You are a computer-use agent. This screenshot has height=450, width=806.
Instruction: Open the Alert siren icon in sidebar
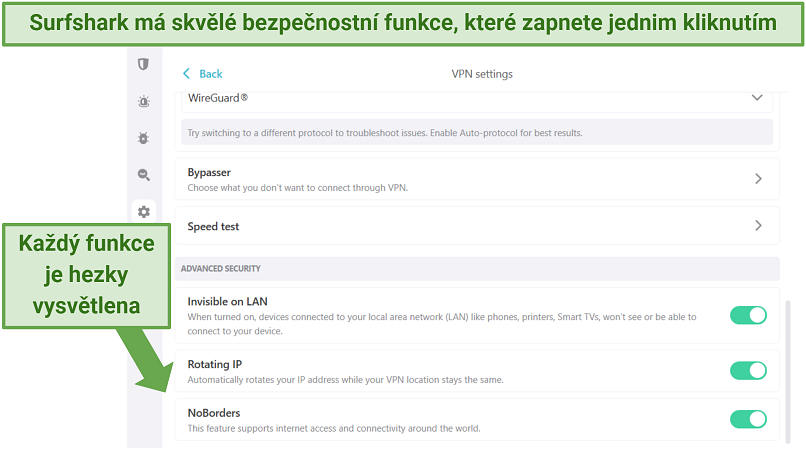144,101
